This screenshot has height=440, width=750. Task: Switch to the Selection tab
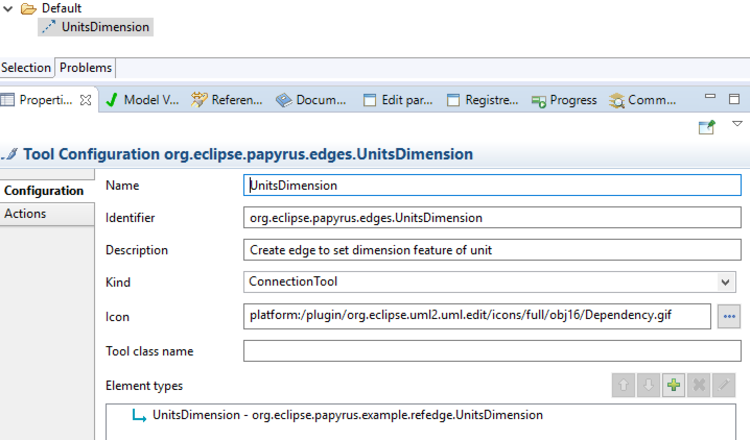tap(26, 67)
